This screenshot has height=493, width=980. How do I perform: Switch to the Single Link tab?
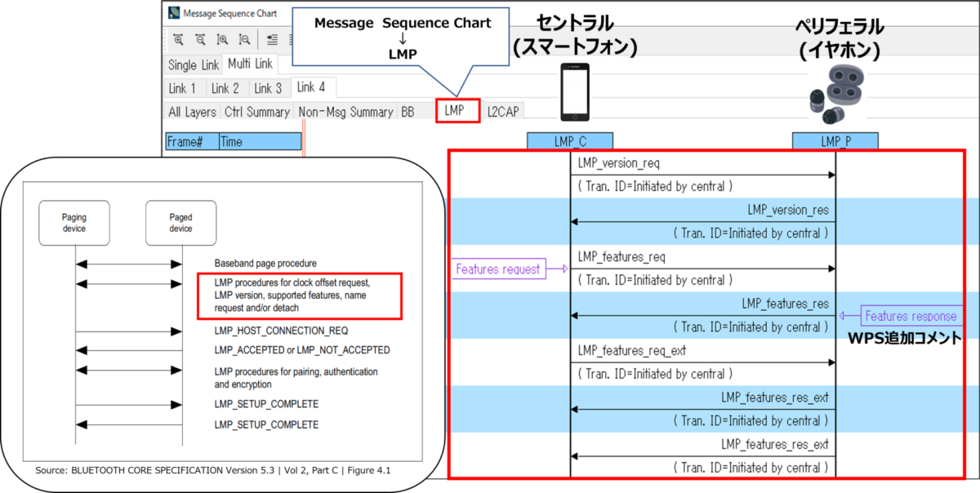(194, 64)
